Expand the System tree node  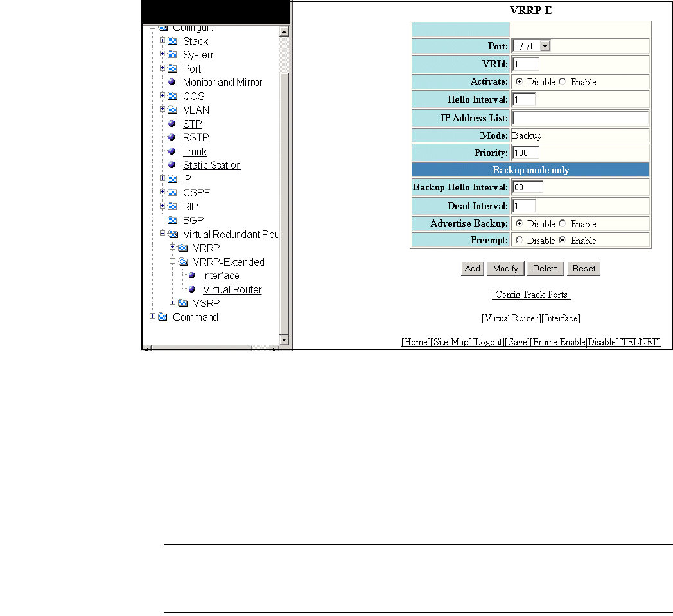pos(162,54)
